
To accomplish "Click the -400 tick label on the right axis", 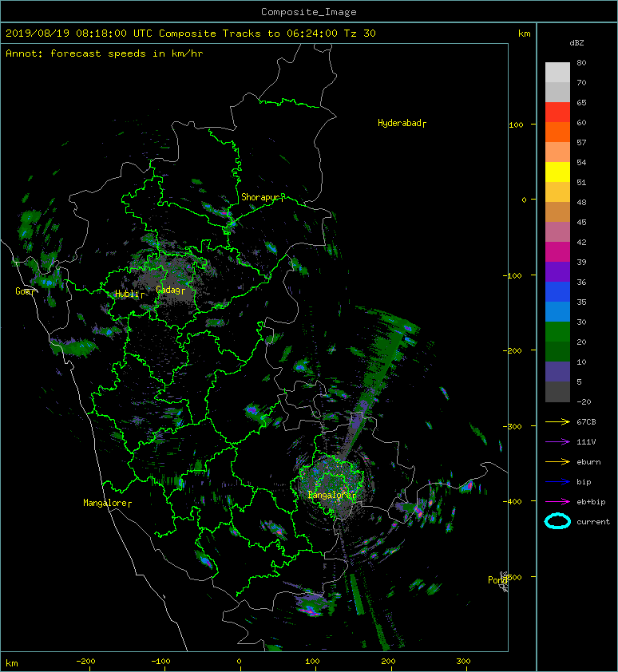I will 513,501.
